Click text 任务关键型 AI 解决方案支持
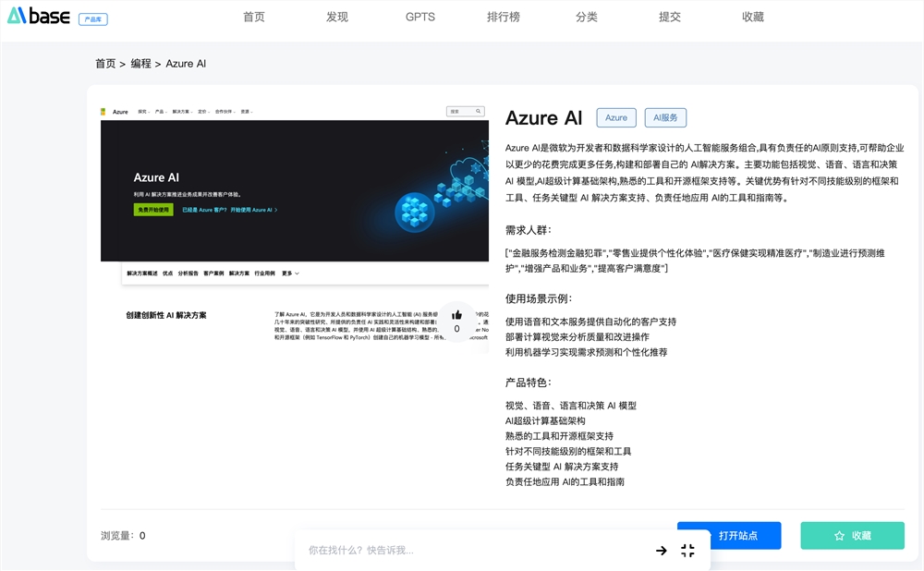 (562, 467)
